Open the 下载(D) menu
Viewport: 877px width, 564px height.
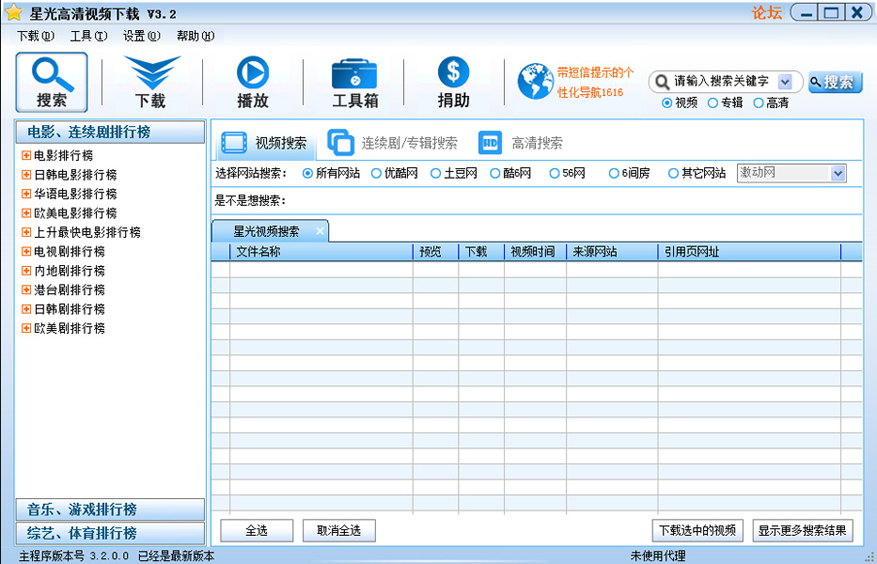35,36
